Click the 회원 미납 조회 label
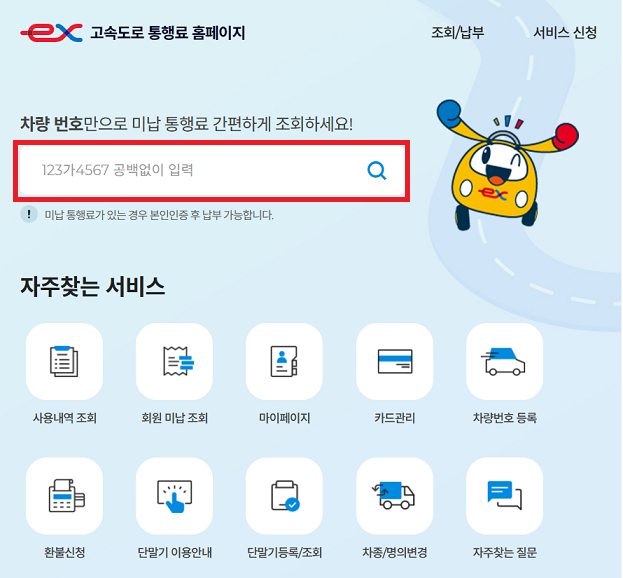623x578 pixels. click(x=174, y=418)
